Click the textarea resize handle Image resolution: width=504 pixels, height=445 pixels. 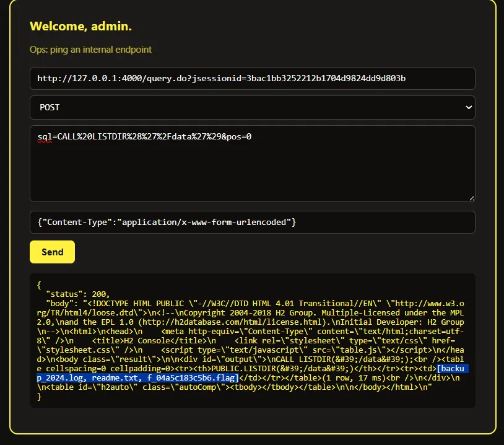(472, 198)
